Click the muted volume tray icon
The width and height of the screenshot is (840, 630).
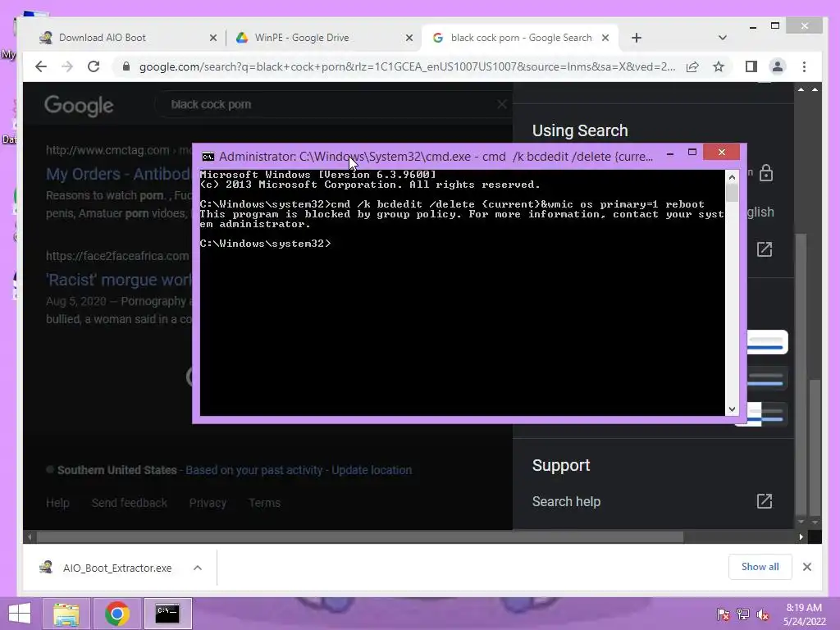pyautogui.click(x=763, y=614)
